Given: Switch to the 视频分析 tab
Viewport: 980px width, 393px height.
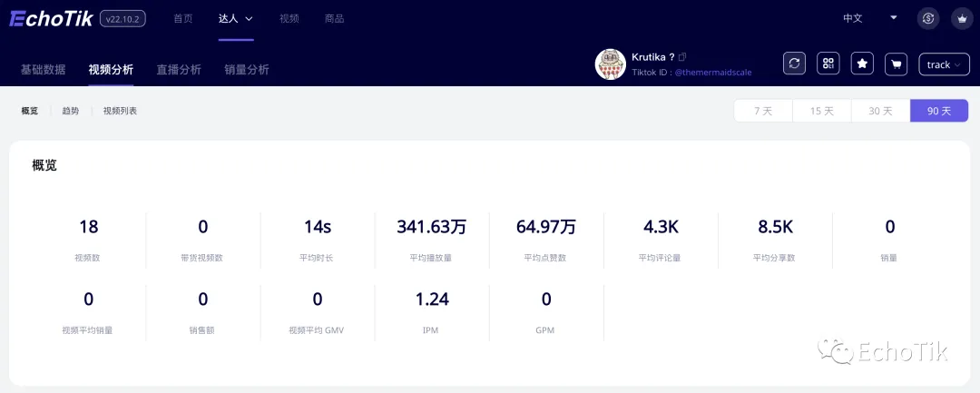Looking at the screenshot, I should 111,69.
